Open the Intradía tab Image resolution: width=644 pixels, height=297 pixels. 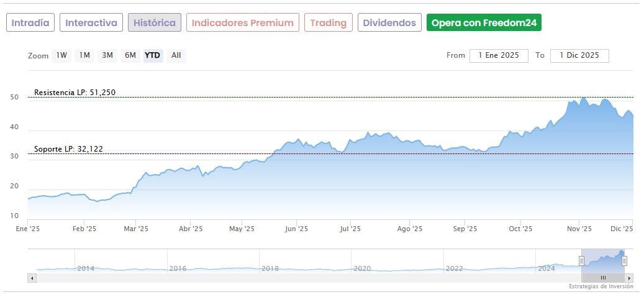click(30, 23)
